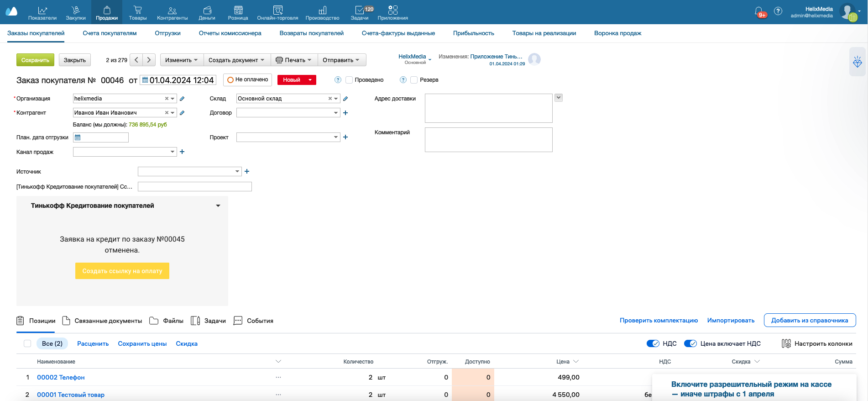
Task: Go to previous order arrow
Action: [x=136, y=60]
